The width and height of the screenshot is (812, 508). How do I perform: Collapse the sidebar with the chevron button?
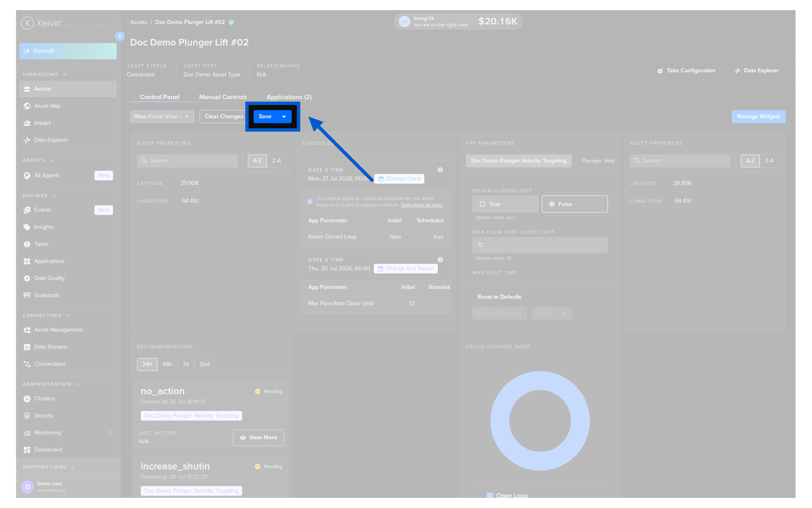click(120, 36)
